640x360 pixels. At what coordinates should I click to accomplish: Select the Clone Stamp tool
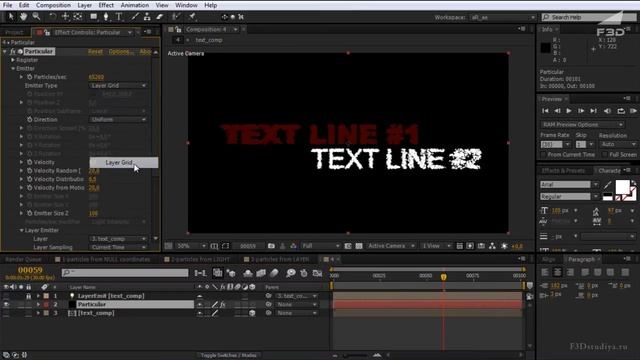point(147,17)
